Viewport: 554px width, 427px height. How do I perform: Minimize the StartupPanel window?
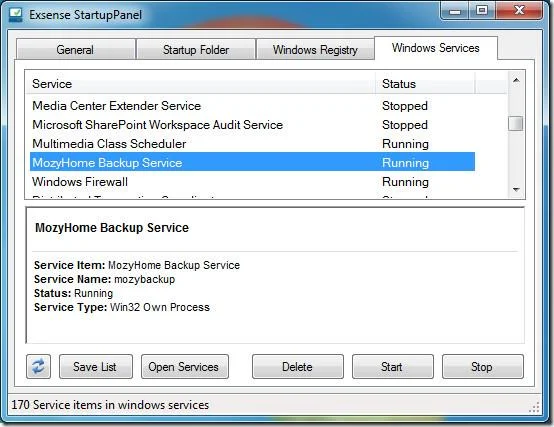pyautogui.click(x=455, y=11)
